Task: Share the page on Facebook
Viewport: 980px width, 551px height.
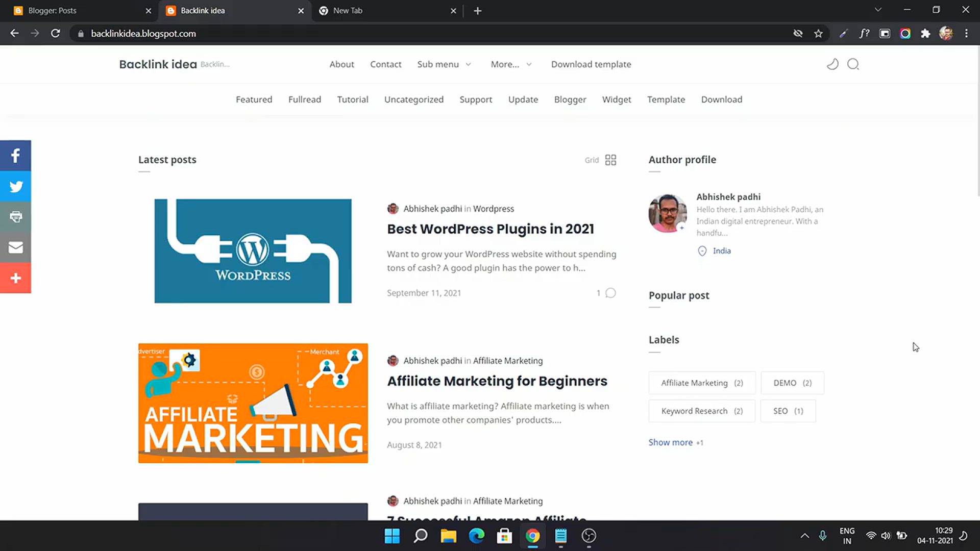Action: (15, 156)
